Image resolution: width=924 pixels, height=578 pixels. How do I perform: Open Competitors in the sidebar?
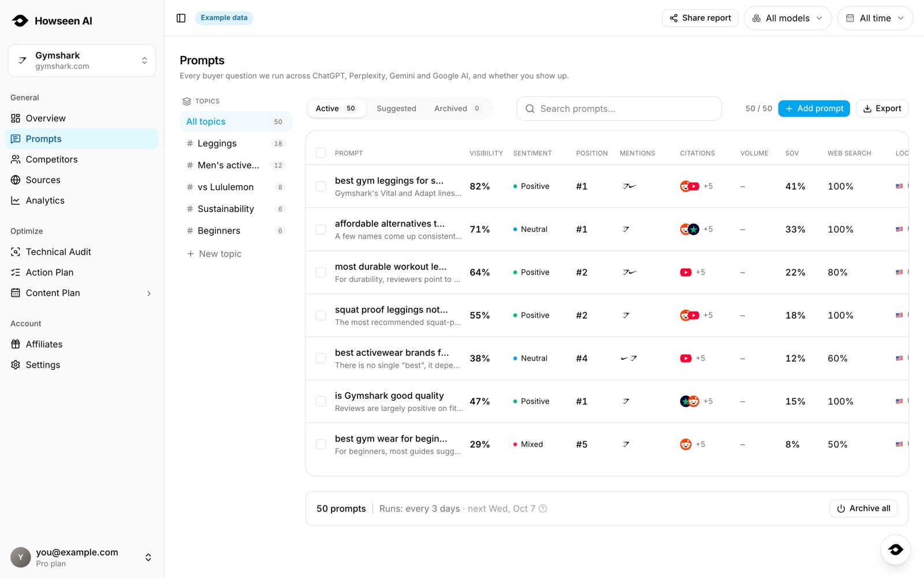tap(82, 160)
